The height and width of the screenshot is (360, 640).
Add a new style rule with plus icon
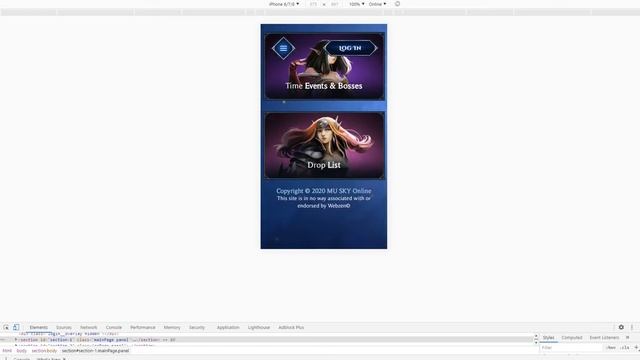pyautogui.click(x=636, y=348)
